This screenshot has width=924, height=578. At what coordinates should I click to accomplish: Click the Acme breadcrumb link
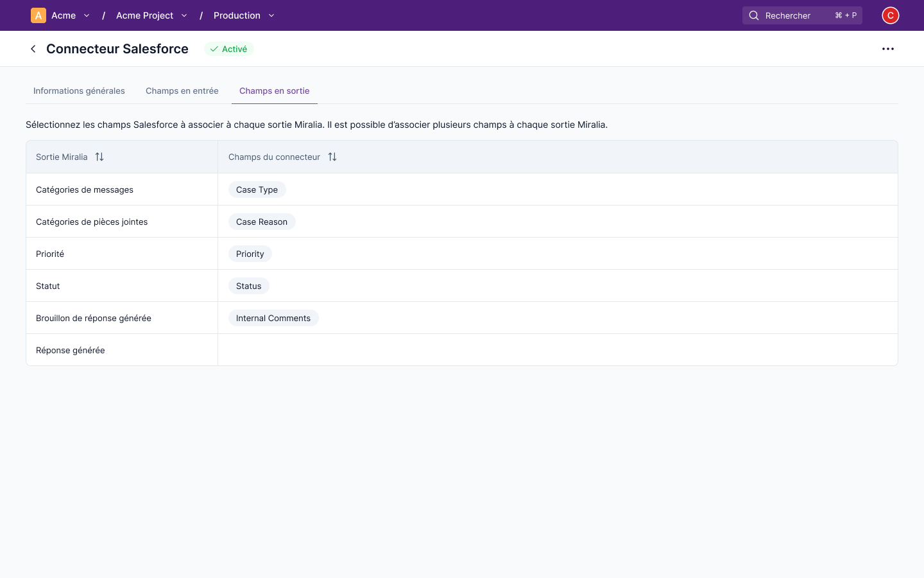64,15
